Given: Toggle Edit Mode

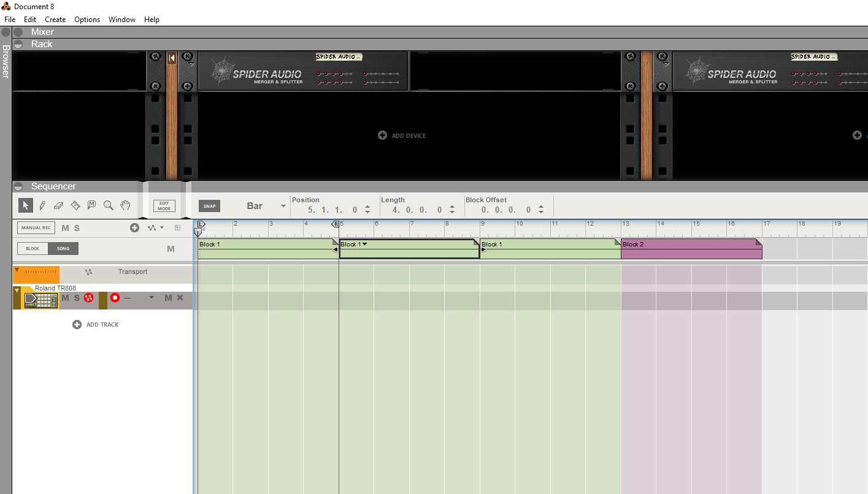Looking at the screenshot, I should (164, 206).
